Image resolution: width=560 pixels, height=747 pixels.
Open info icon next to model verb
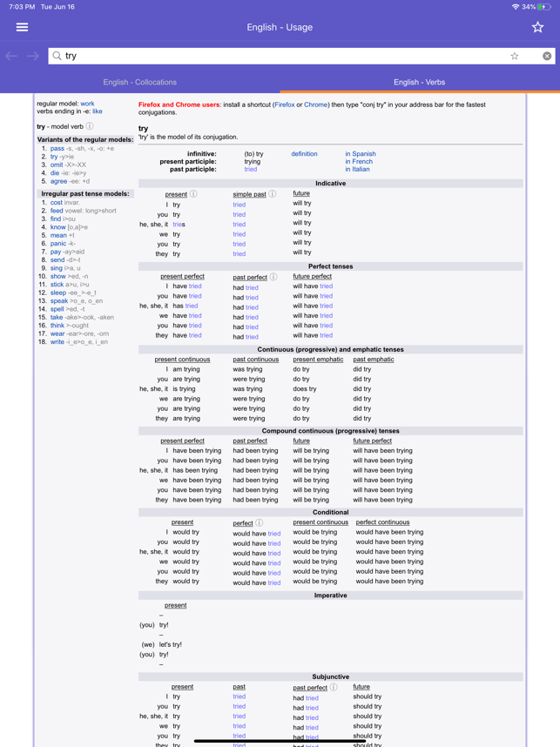[x=90, y=126]
